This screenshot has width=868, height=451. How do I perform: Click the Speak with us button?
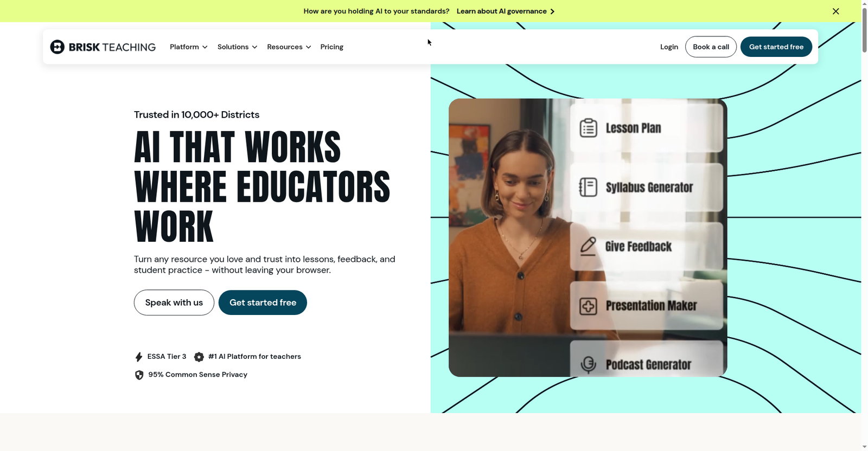[174, 302]
